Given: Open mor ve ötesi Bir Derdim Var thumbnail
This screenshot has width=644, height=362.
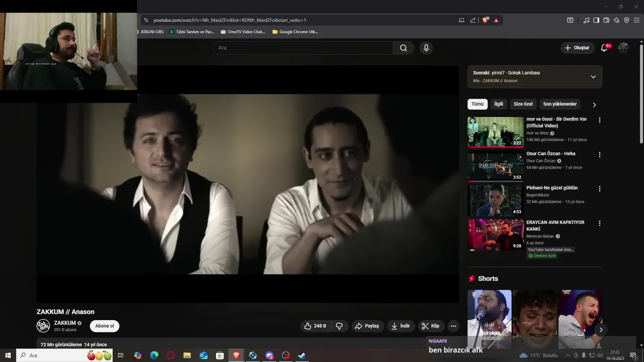Looking at the screenshot, I should pyautogui.click(x=496, y=132).
